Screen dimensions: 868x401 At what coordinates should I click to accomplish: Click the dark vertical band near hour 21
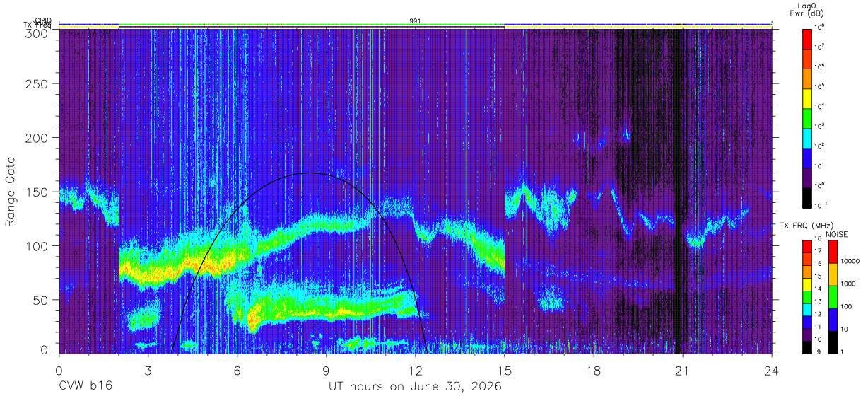pos(679,191)
